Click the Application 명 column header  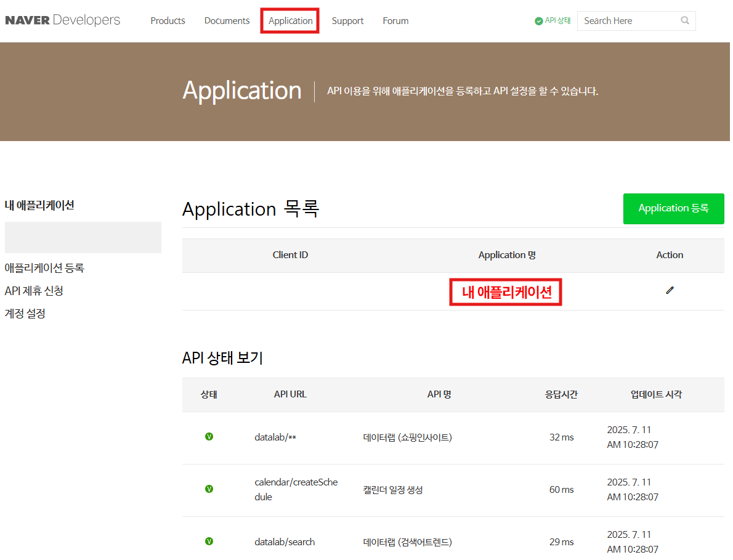[x=507, y=255]
